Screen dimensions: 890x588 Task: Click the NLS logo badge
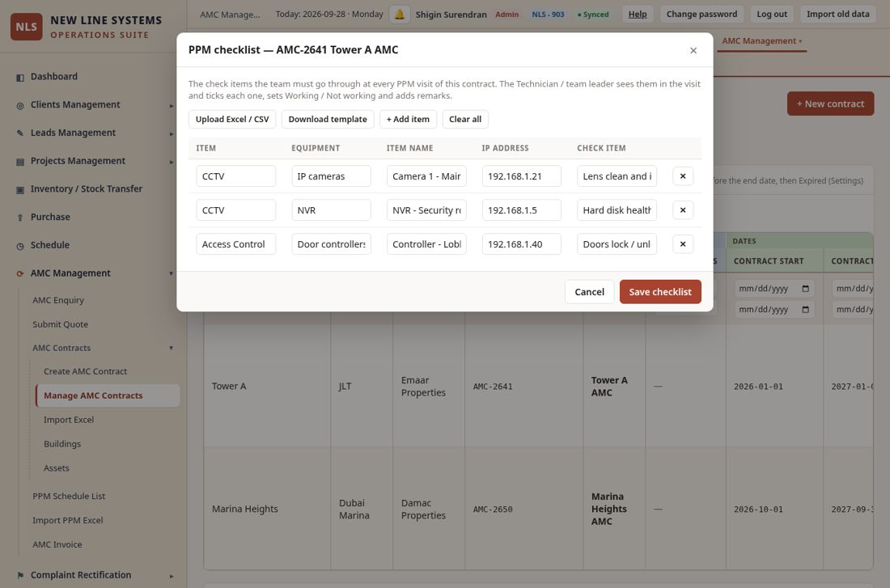click(x=26, y=27)
